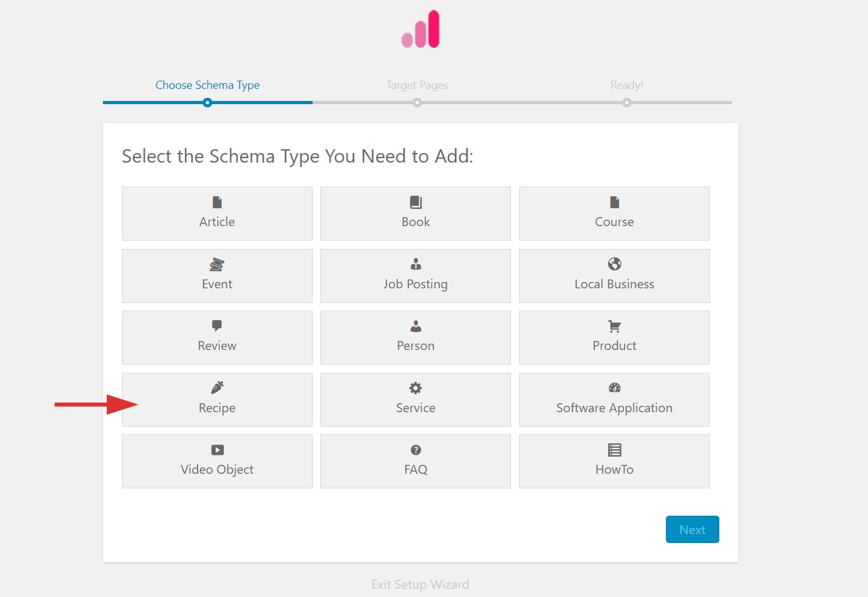Choose the HowTo list icon
Image resolution: width=868 pixels, height=597 pixels.
[614, 449]
